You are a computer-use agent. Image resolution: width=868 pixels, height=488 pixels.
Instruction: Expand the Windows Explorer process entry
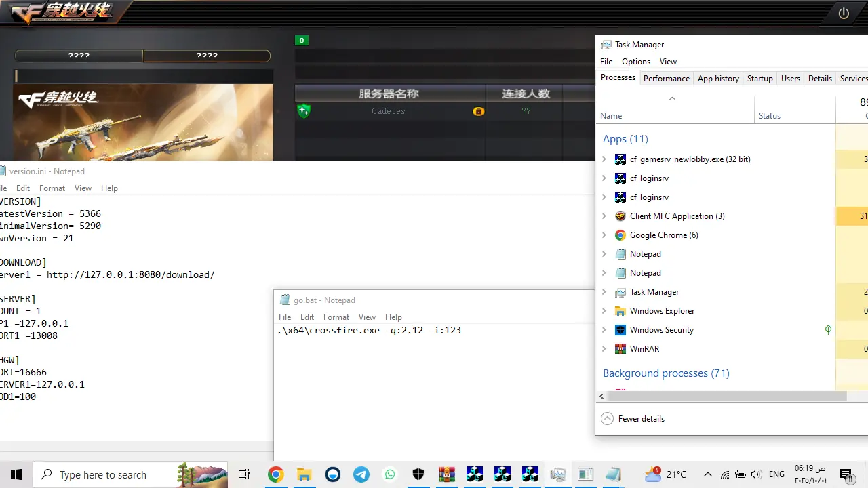click(x=604, y=311)
